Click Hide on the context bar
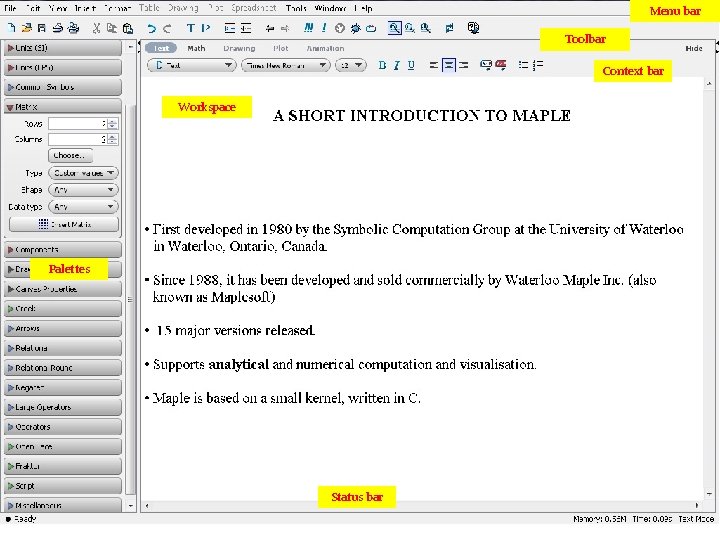The image size is (720, 540). [693, 48]
